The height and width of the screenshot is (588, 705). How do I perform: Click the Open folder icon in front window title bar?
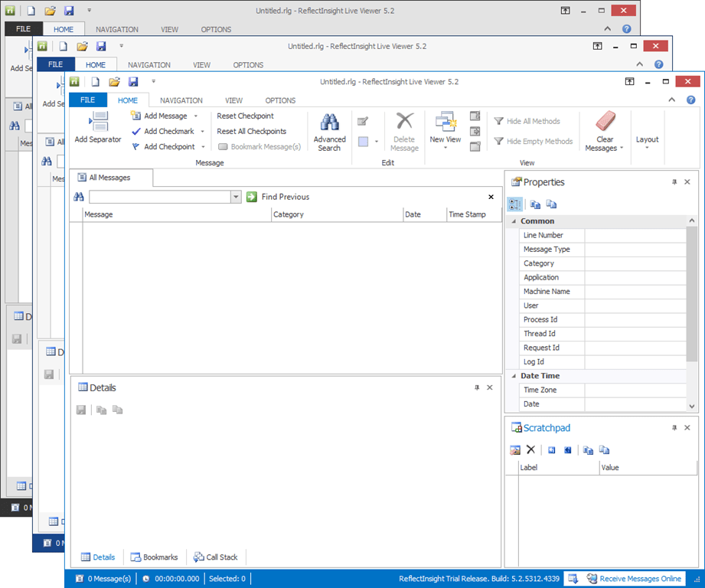tap(114, 82)
